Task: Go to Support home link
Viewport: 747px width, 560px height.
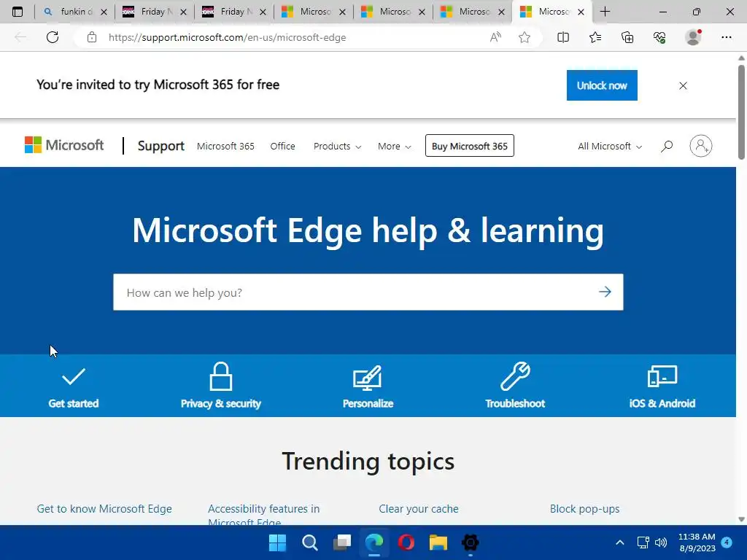Action: pyautogui.click(x=161, y=146)
